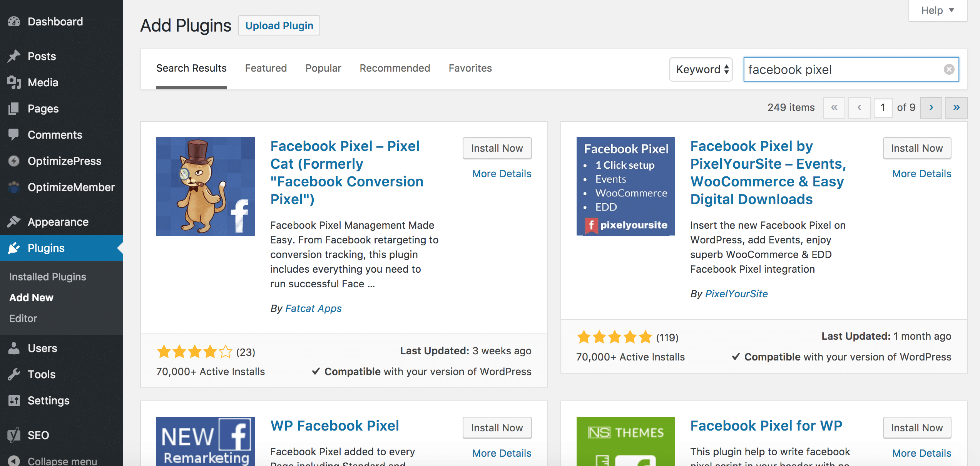980x466 pixels.
Task: Switch to the Recommended tab
Action: tap(395, 68)
